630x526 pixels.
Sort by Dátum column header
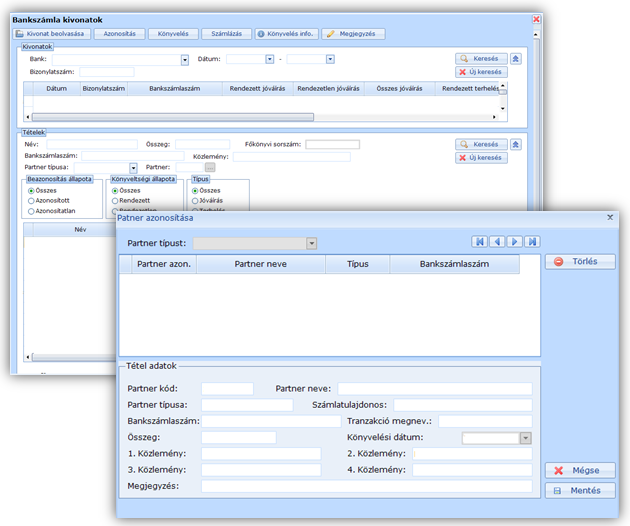(57, 88)
